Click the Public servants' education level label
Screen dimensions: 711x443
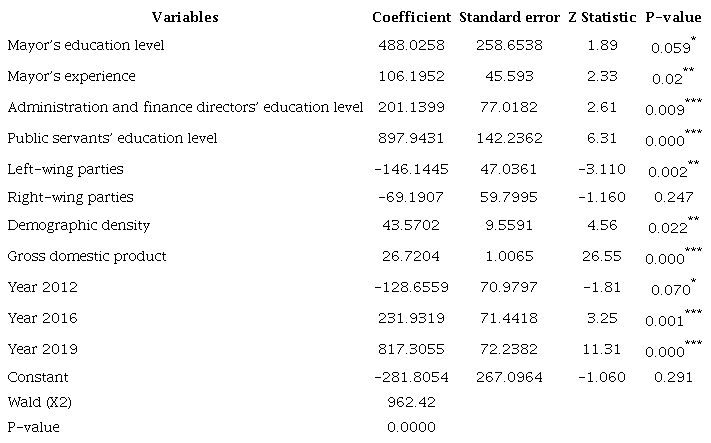click(112, 137)
